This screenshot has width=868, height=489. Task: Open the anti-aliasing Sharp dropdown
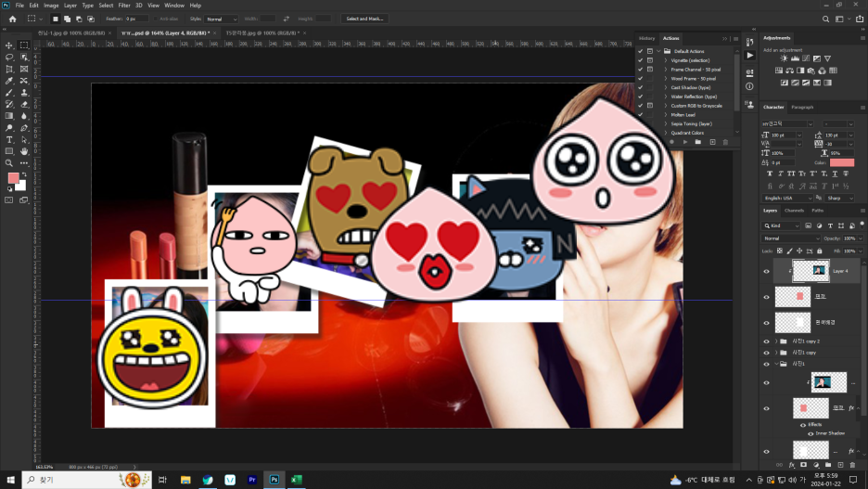[x=840, y=199]
